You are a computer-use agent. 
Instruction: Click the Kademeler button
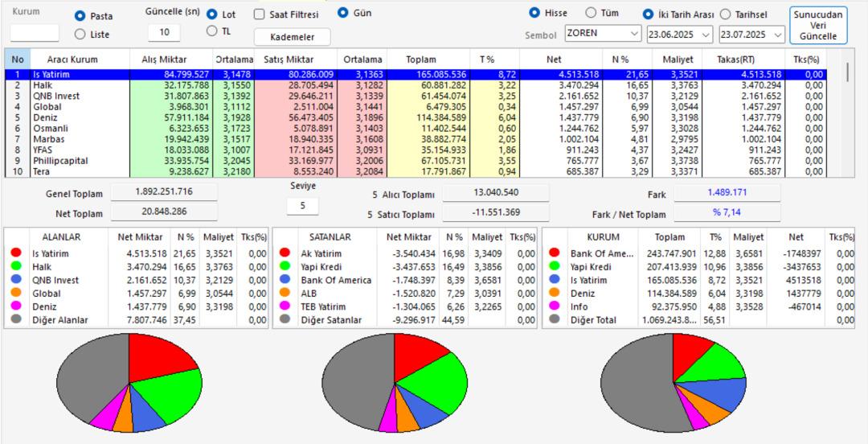click(x=293, y=37)
